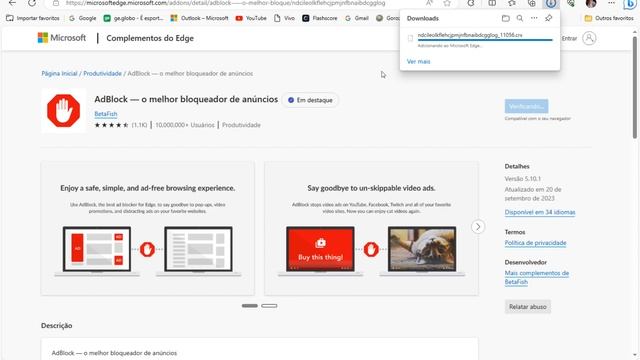Open Browser essentials heart icon

click(571, 3)
